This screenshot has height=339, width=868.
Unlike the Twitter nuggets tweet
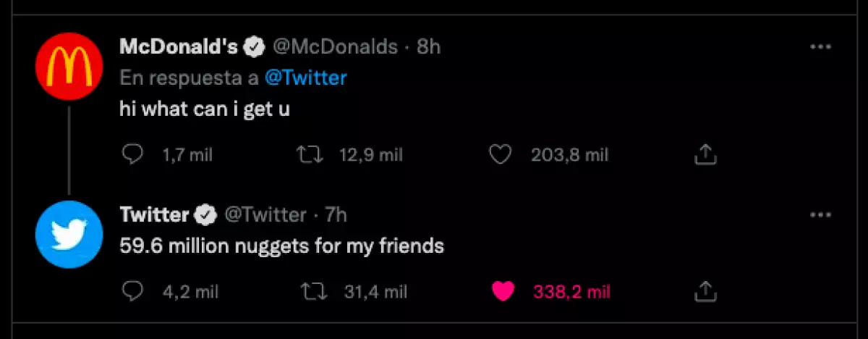click(503, 291)
